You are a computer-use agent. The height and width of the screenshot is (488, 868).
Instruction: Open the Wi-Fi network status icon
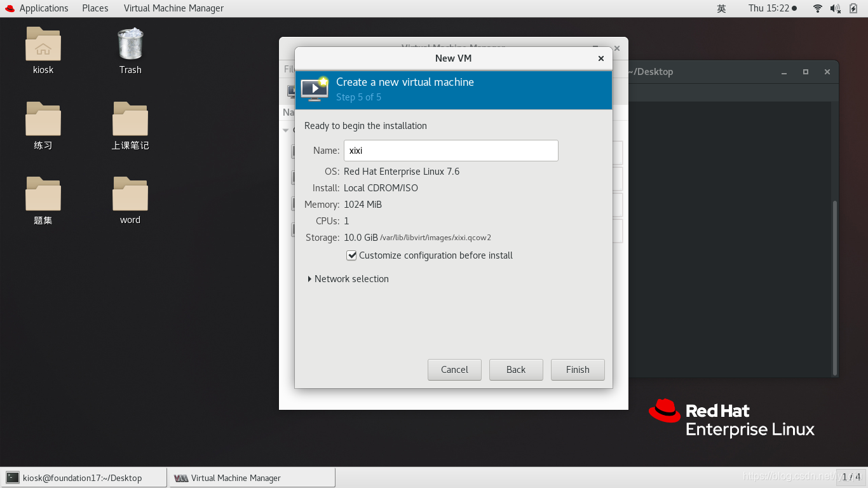(x=818, y=8)
